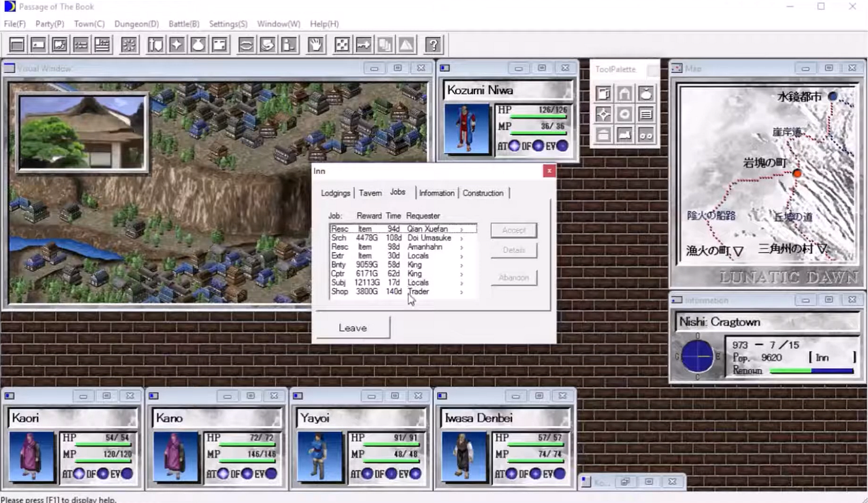This screenshot has height=503, width=868.
Task: Open the Party(P) menu
Action: [50, 24]
